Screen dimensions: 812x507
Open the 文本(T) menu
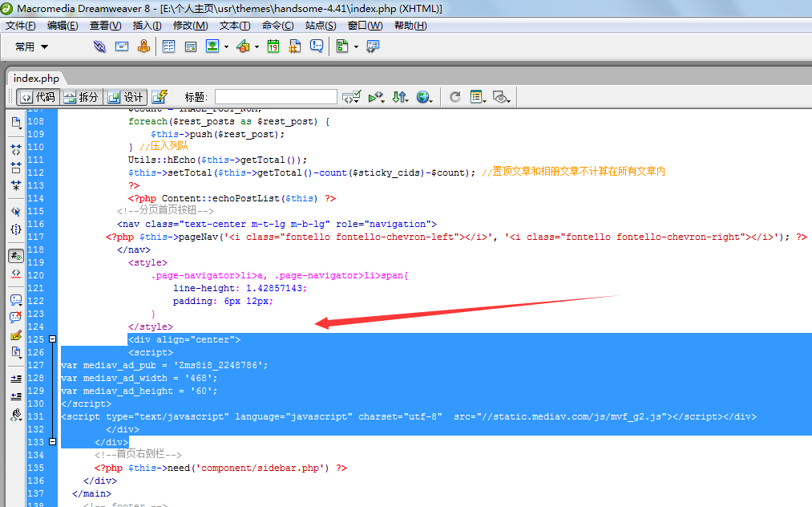(x=235, y=26)
